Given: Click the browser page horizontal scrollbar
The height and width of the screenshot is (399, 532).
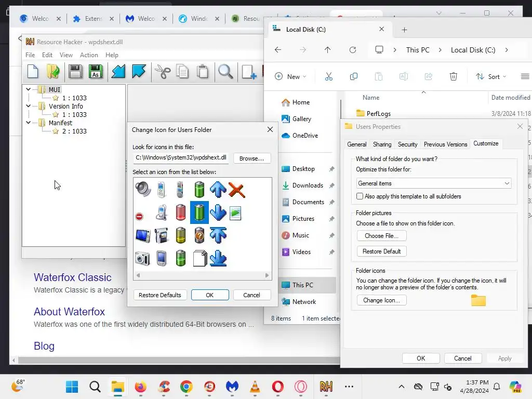Looking at the screenshot, I should click(x=178, y=360).
